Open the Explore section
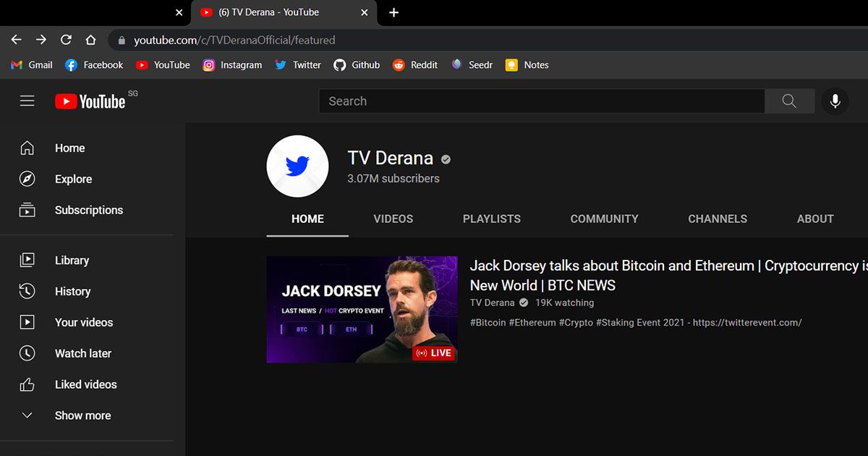The height and width of the screenshot is (456, 868). 73,179
